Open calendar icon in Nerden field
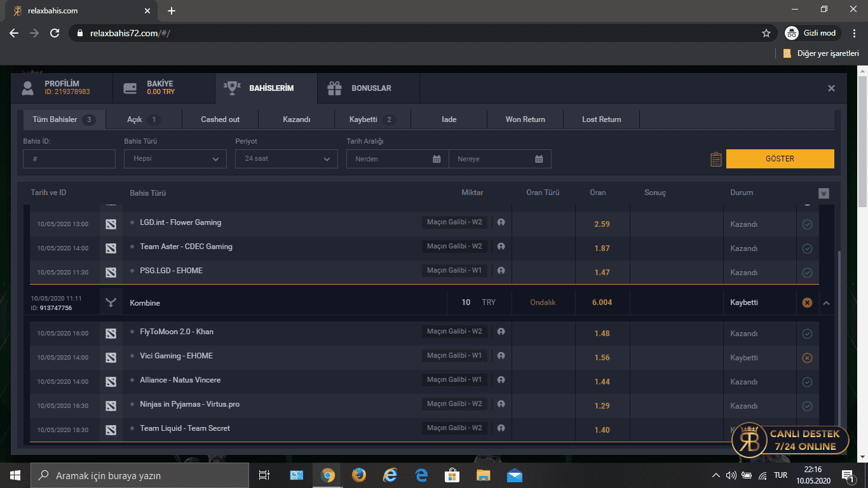Viewport: 868px width, 488px height. point(437,159)
